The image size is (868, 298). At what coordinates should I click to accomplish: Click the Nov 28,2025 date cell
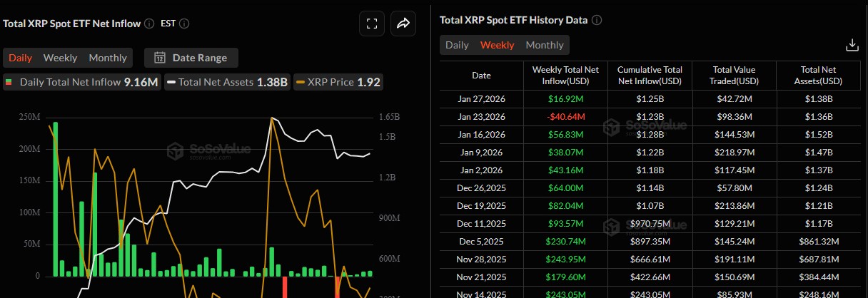482,260
